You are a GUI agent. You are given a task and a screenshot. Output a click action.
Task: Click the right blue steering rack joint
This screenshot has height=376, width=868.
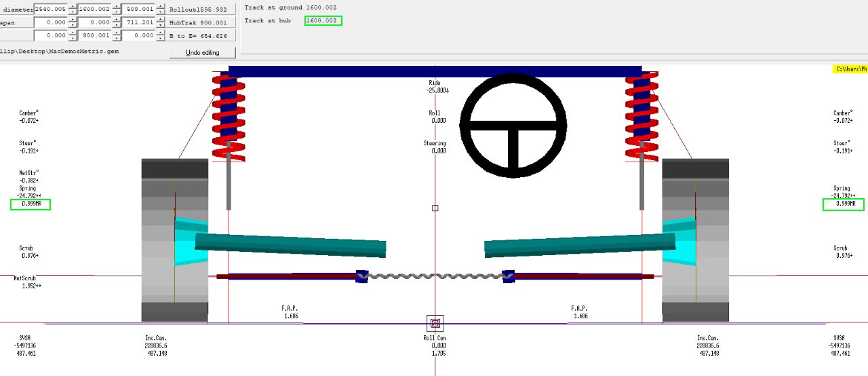pos(509,276)
